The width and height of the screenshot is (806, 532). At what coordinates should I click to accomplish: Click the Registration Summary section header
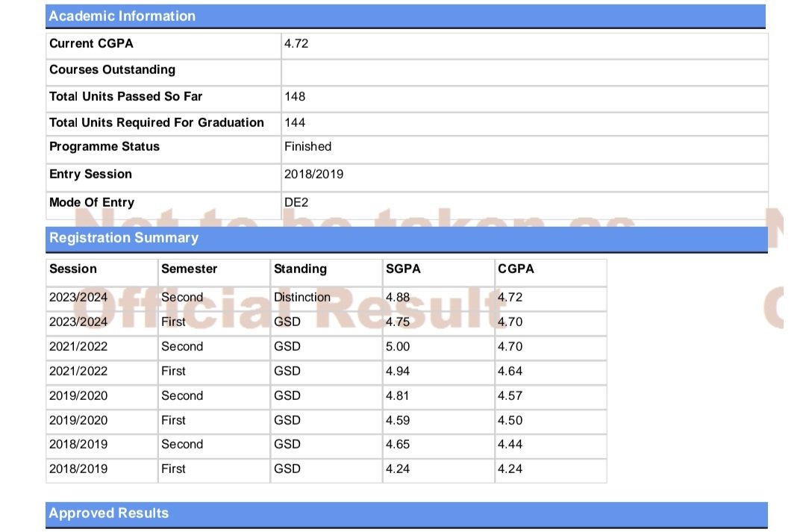(407, 239)
